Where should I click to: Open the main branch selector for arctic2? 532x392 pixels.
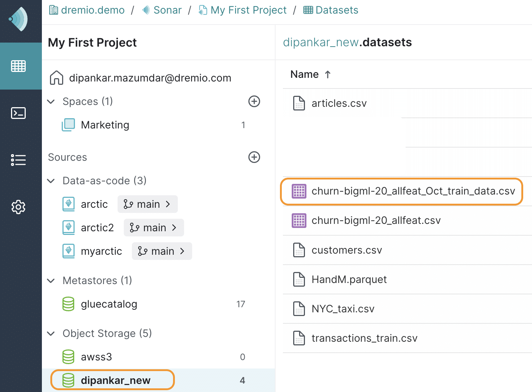[x=154, y=228]
